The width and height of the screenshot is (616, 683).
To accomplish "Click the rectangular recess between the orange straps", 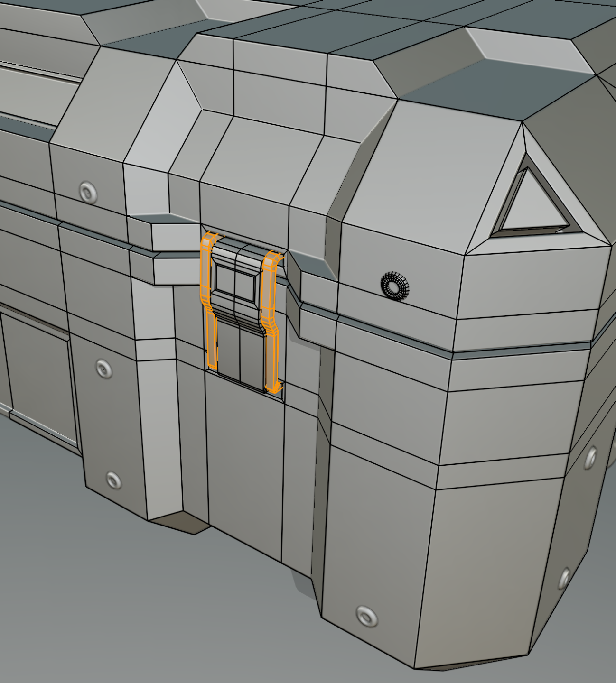I will point(235,283).
